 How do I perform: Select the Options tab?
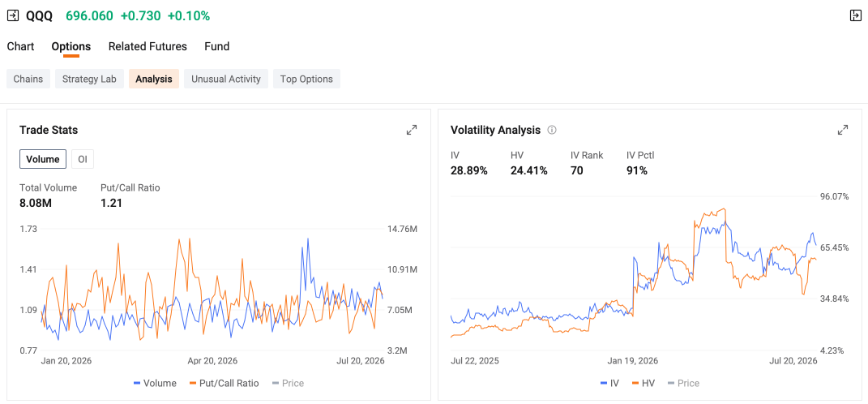coord(71,46)
